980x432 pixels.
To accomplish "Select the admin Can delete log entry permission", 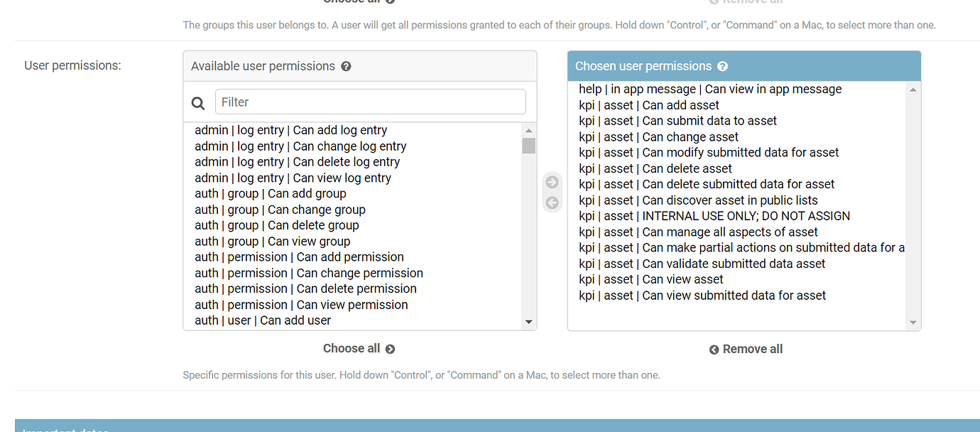I will (x=295, y=161).
